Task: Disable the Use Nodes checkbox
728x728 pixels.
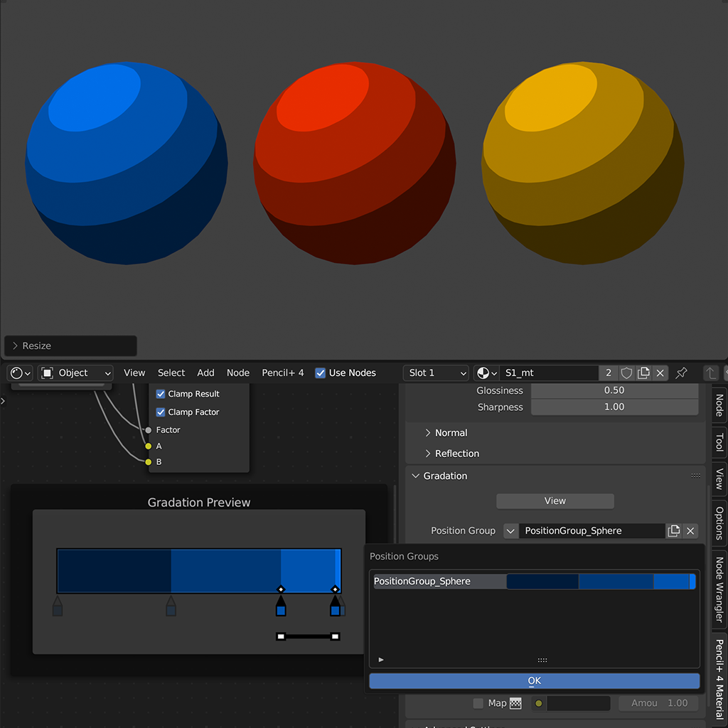Action: click(321, 373)
